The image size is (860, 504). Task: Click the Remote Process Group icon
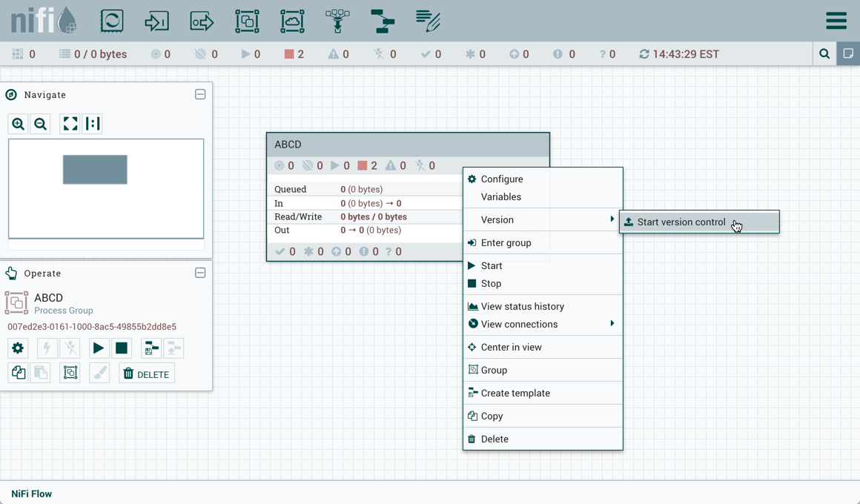pyautogui.click(x=292, y=21)
